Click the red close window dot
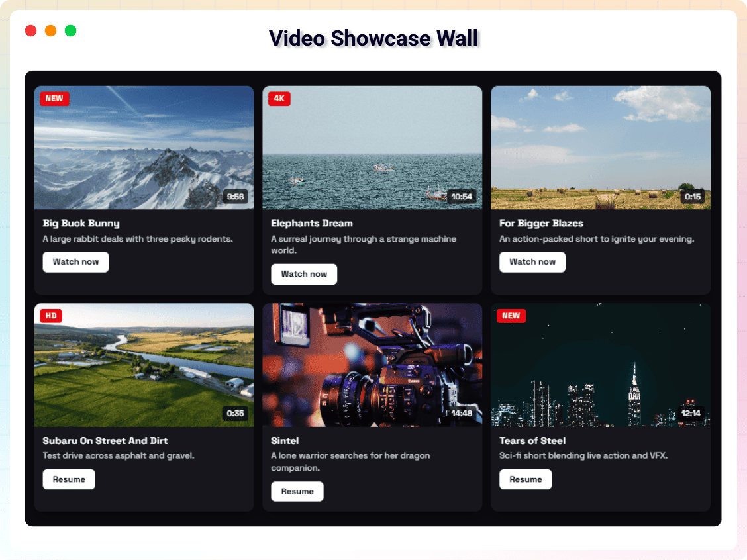 click(31, 31)
